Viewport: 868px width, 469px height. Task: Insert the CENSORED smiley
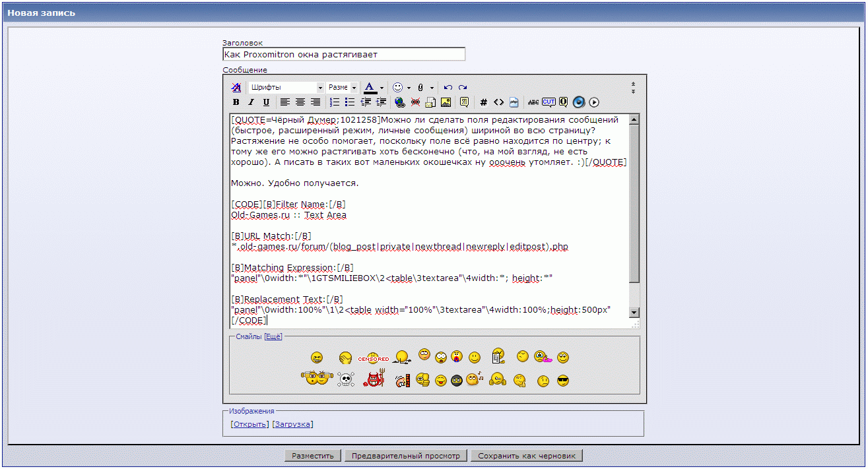(x=373, y=359)
